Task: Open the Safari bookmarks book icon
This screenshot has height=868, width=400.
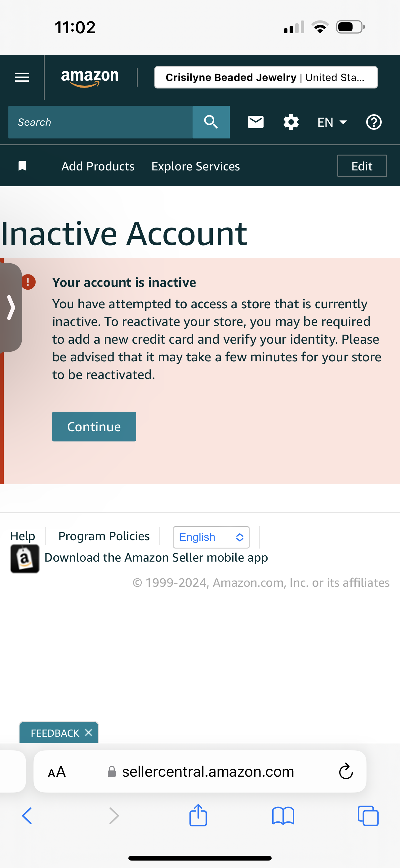Action: 283,816
